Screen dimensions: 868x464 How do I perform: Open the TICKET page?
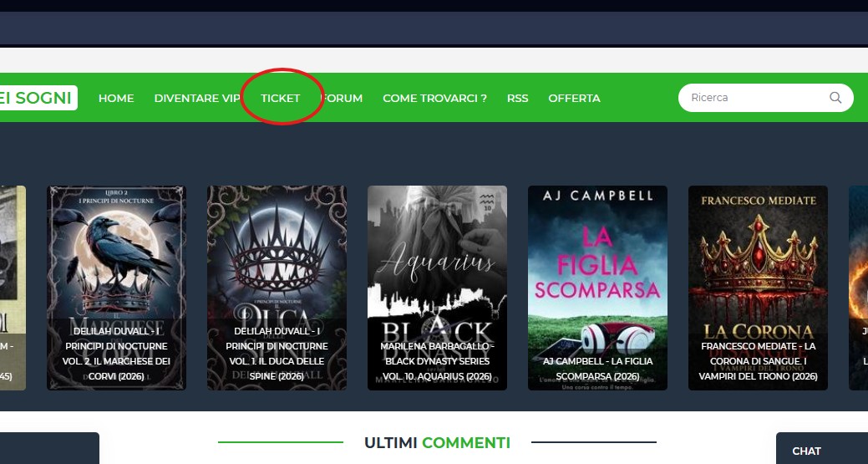(280, 98)
